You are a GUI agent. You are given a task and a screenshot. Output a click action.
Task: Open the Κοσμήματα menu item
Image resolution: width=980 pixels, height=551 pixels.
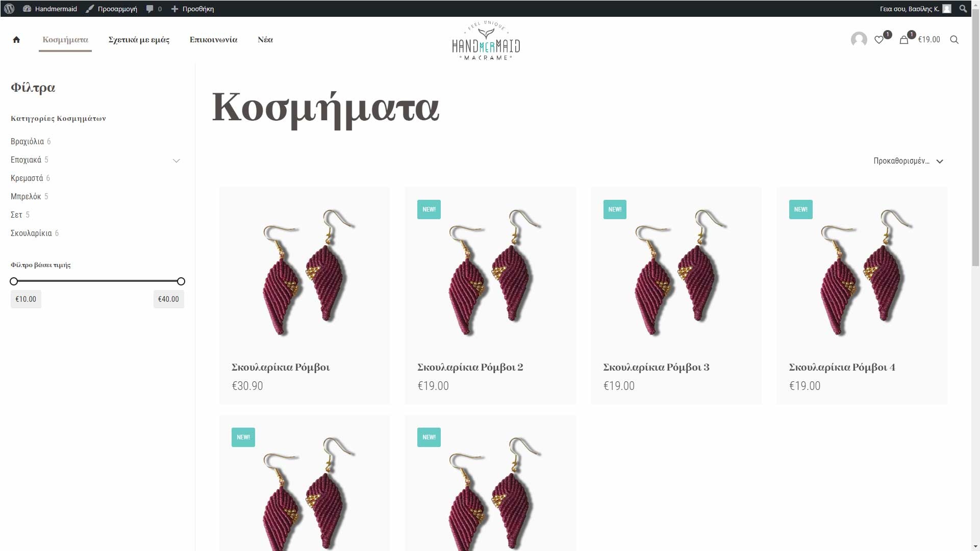(65, 40)
